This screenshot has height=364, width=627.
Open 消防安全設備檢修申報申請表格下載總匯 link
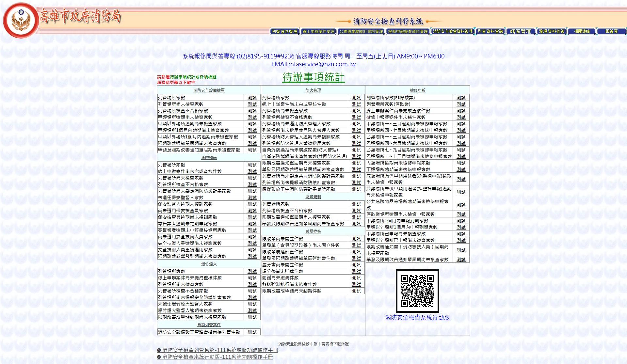click(313, 344)
